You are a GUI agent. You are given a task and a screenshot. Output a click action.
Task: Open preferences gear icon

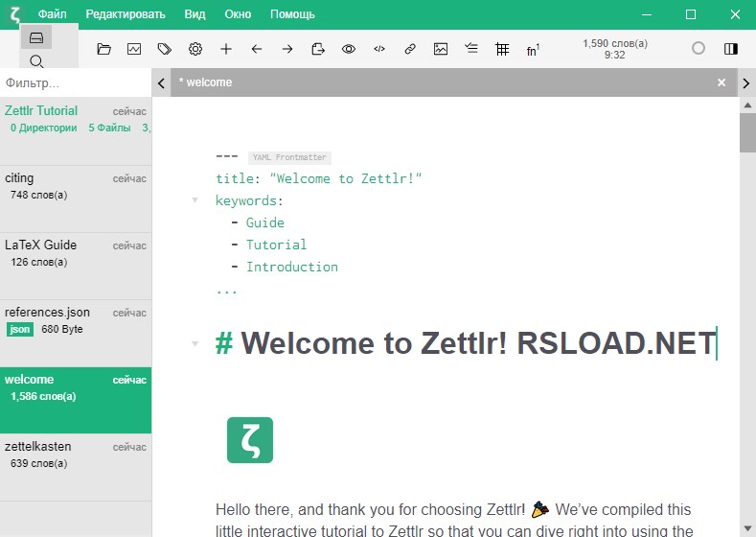pos(195,49)
